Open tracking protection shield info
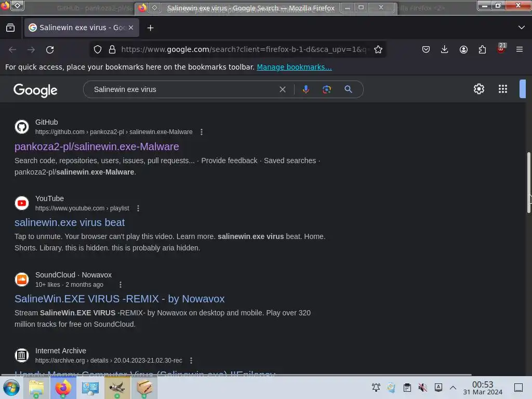532x399 pixels. (x=98, y=49)
